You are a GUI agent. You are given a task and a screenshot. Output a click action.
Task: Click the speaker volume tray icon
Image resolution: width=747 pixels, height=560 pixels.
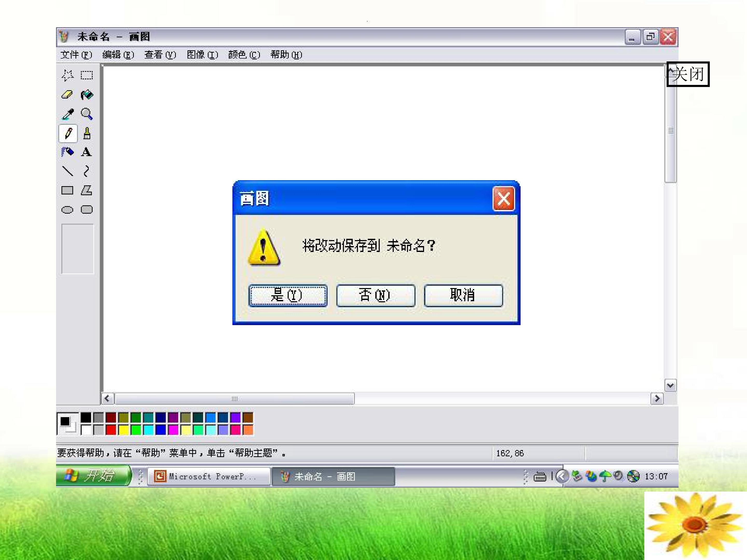(x=619, y=476)
